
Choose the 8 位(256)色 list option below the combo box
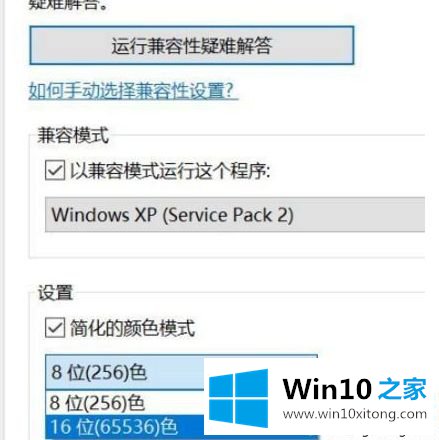[x=124, y=402]
